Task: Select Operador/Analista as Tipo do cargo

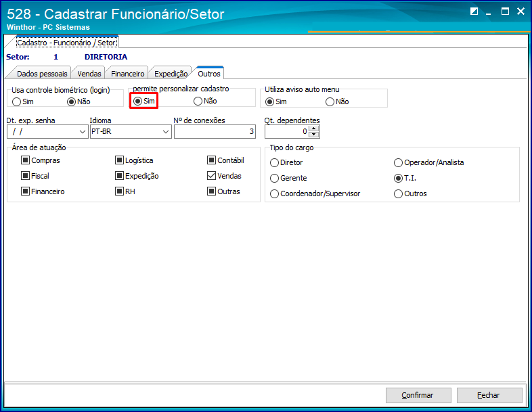Action: [x=429, y=163]
